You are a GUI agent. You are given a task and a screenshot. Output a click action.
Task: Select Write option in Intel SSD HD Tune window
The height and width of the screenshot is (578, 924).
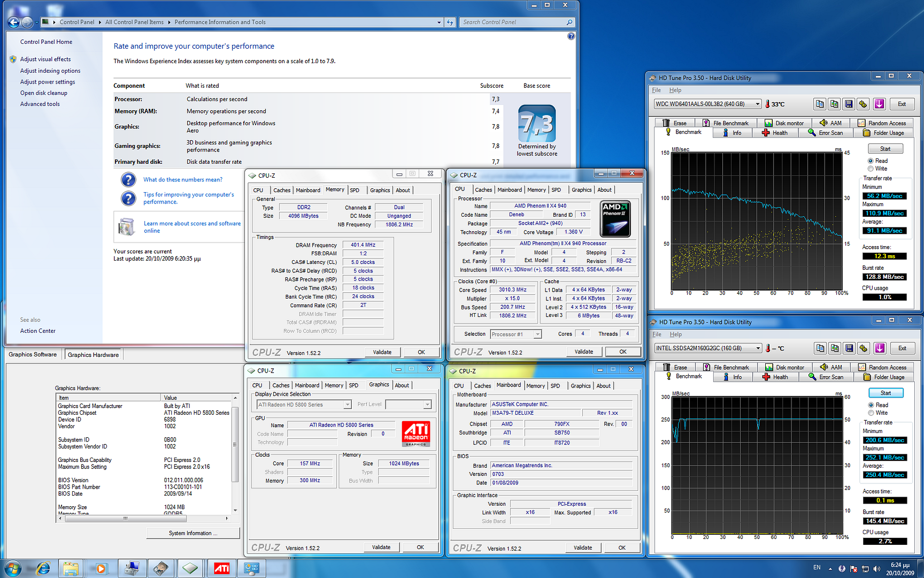point(871,413)
